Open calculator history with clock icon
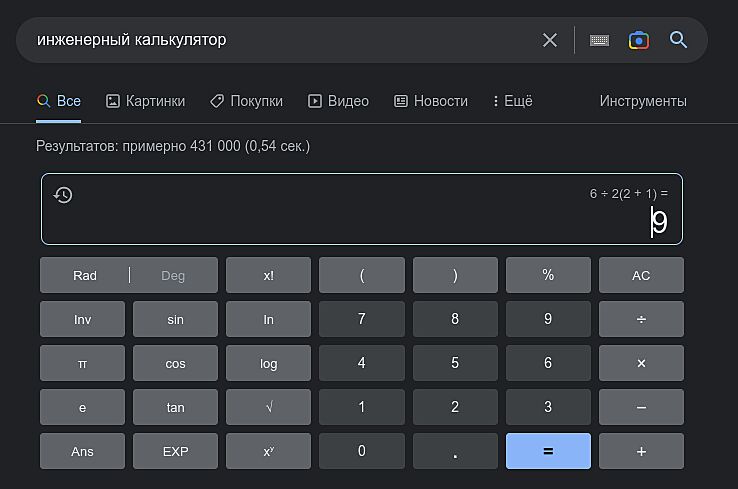The width and height of the screenshot is (738, 489). coord(63,195)
